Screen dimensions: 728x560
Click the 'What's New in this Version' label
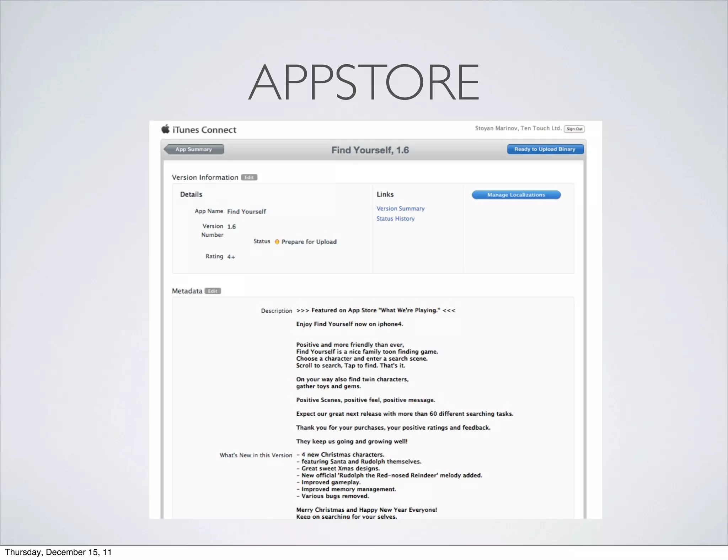256,455
